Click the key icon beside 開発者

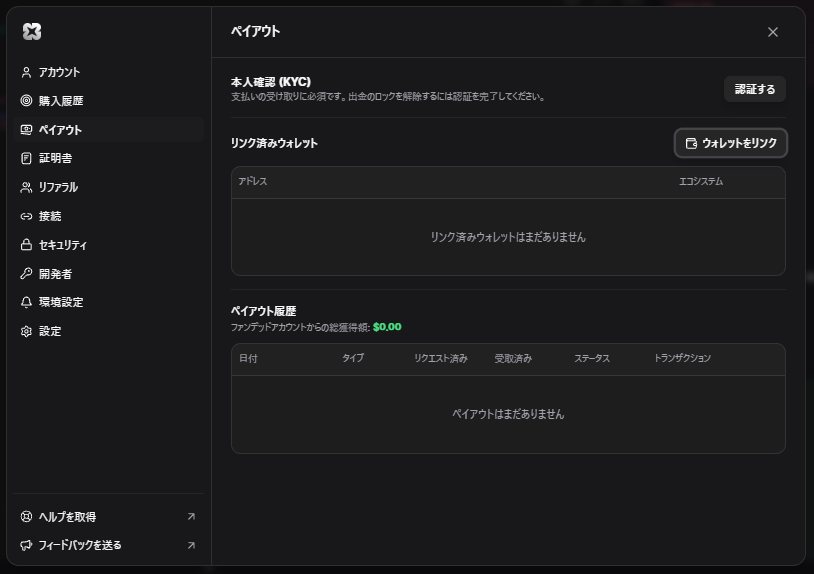point(26,274)
